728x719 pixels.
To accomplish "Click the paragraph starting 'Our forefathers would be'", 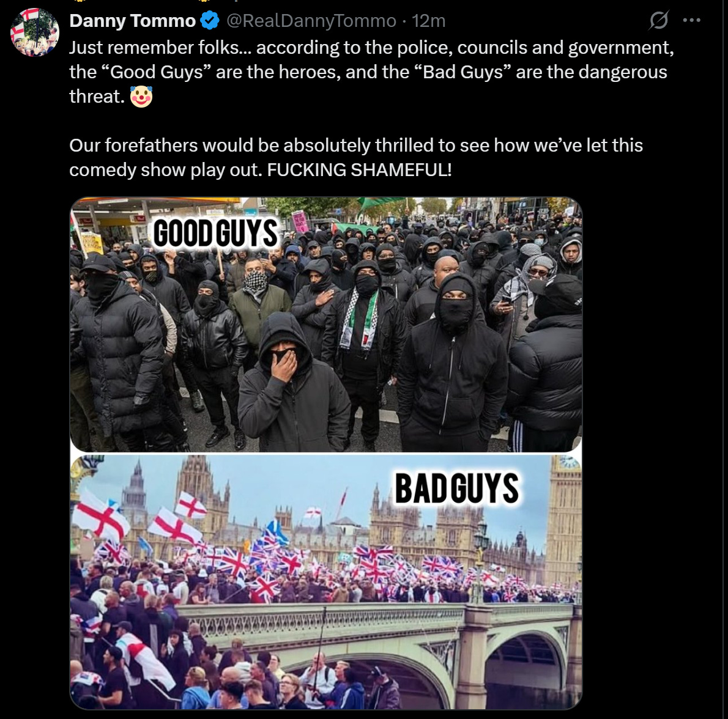I will (355, 158).
